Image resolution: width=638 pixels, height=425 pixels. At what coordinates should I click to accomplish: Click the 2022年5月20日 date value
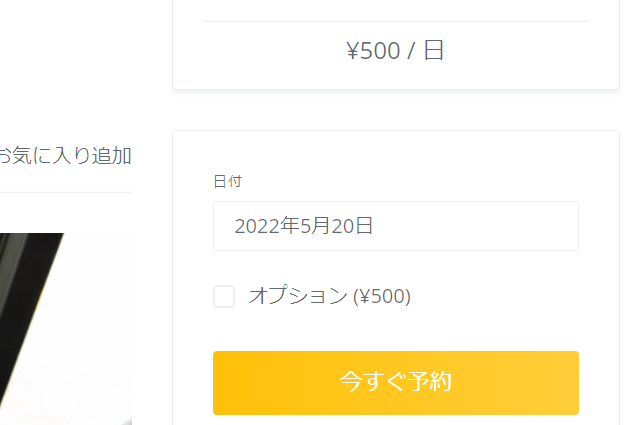pos(304,226)
